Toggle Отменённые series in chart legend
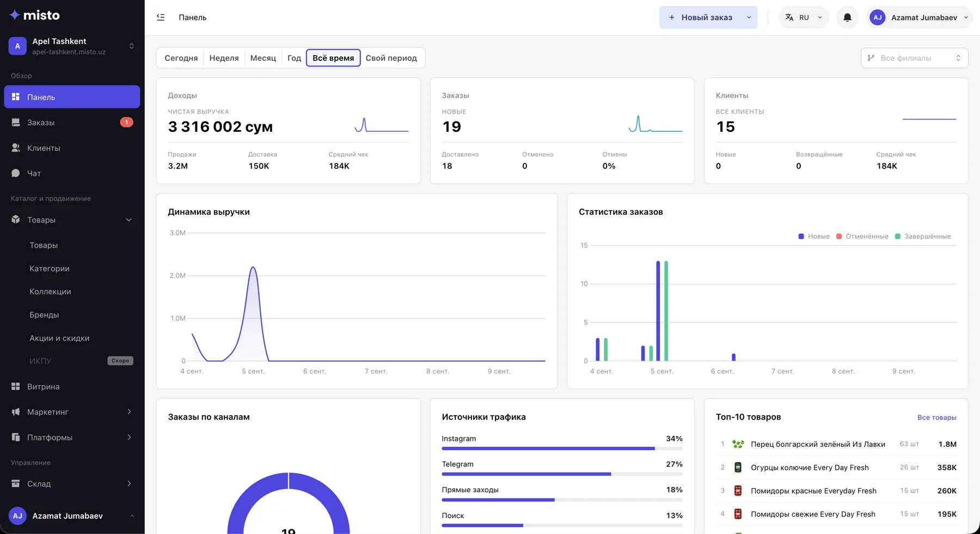The height and width of the screenshot is (534, 980). point(862,236)
